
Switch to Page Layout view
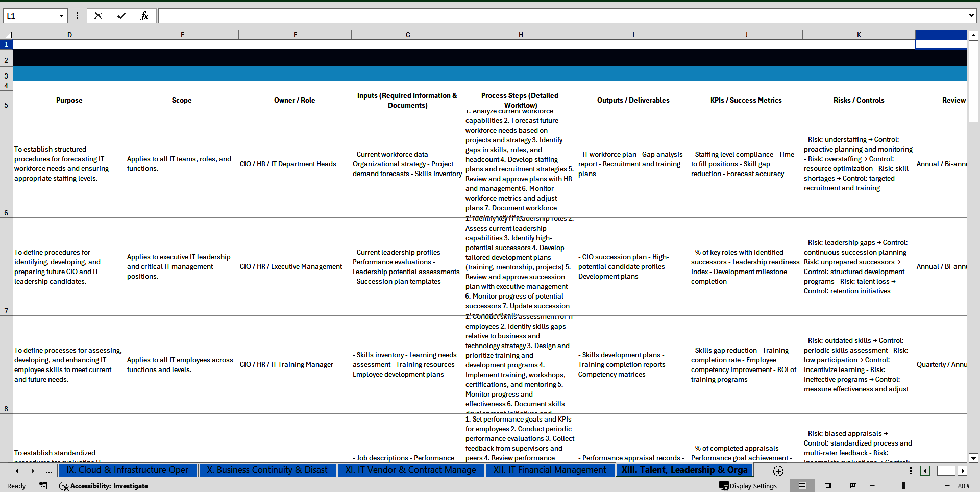[828, 486]
